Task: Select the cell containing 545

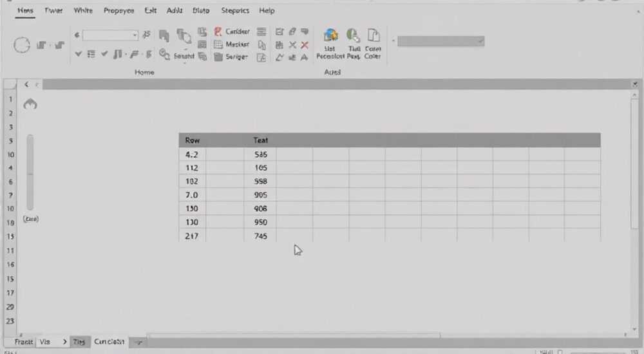Action: 260,154
